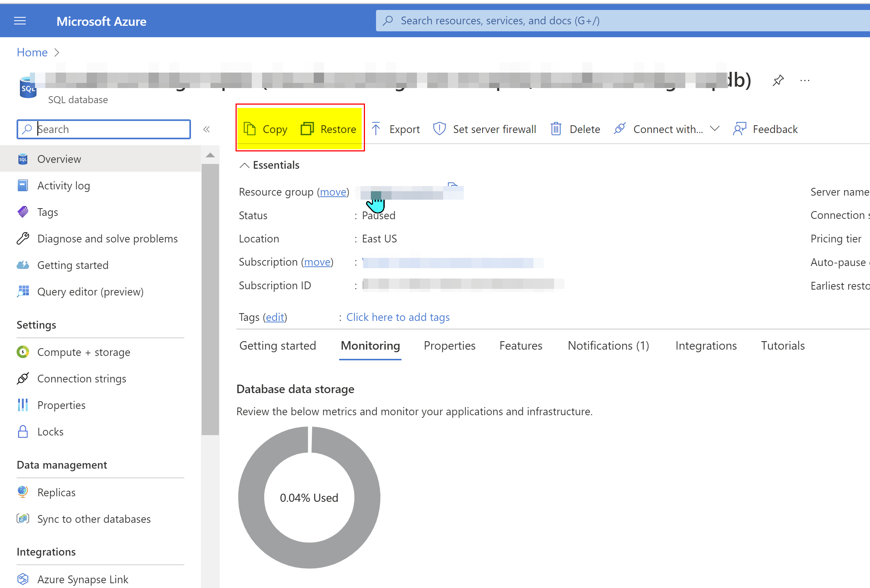This screenshot has width=870, height=588.
Task: Open Set server firewall
Action: (484, 129)
